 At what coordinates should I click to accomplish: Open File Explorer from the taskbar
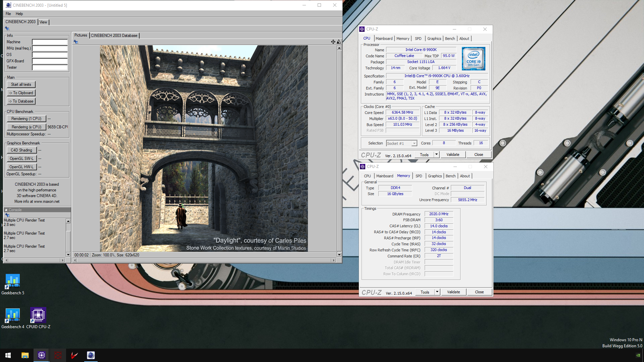pyautogui.click(x=25, y=355)
